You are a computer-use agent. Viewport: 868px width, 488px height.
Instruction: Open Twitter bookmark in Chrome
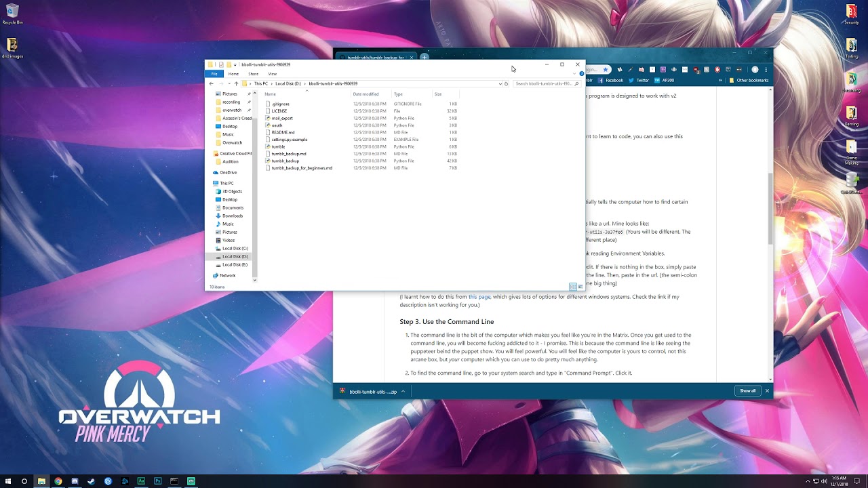[x=639, y=80]
